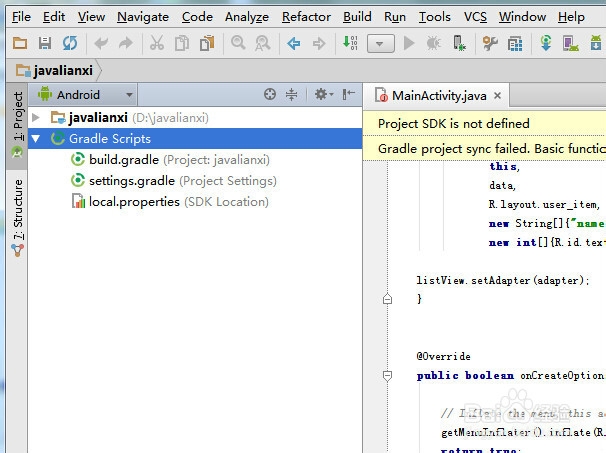
Task: Click the @Override annotation line
Action: point(444,356)
